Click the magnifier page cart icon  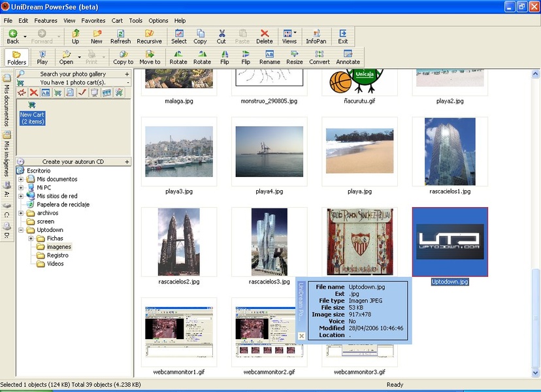point(70,92)
